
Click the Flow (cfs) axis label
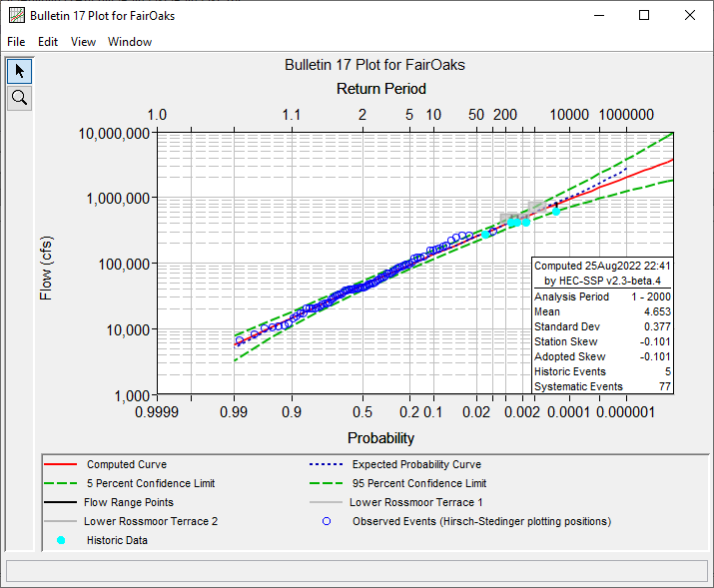pyautogui.click(x=46, y=268)
